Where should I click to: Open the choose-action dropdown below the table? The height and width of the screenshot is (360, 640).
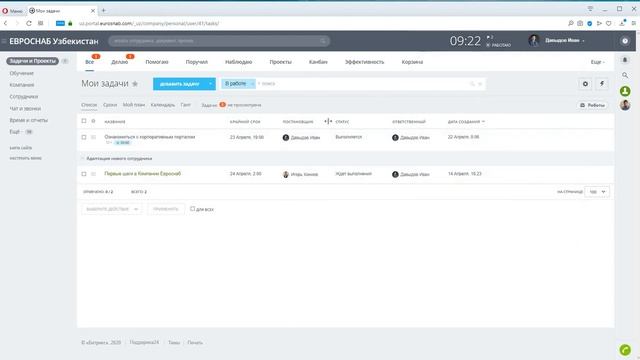coord(112,209)
